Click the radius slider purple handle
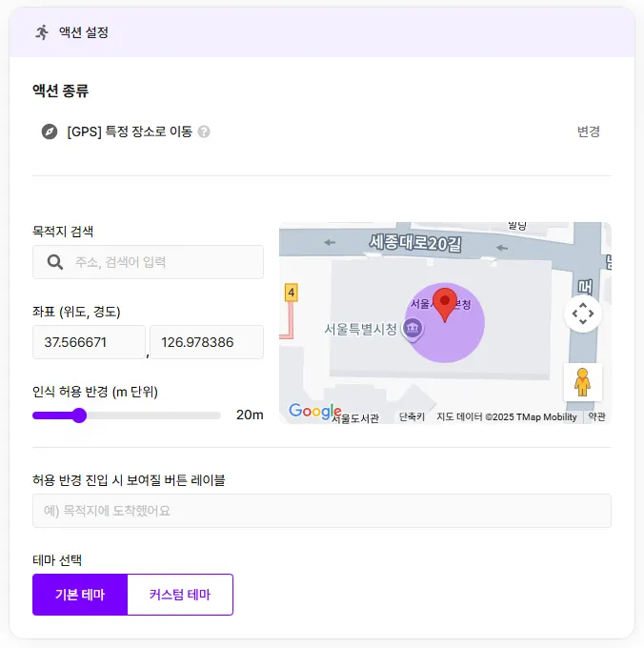This screenshot has width=644, height=648. pos(79,415)
